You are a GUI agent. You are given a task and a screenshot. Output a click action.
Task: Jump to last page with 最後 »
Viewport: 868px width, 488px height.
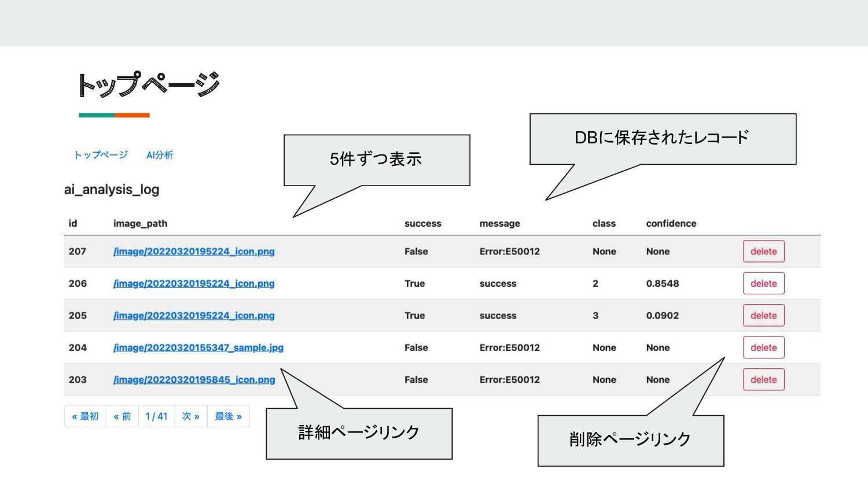(x=228, y=416)
